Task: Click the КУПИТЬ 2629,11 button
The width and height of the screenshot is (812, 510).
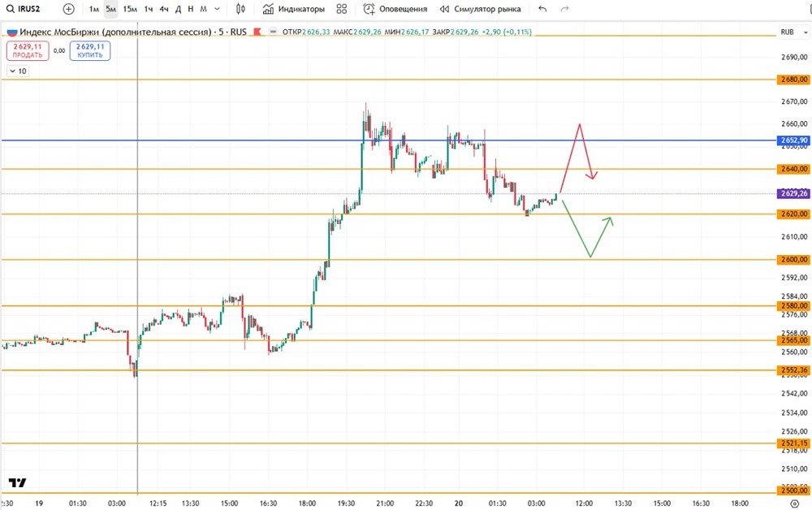Action: tap(90, 50)
